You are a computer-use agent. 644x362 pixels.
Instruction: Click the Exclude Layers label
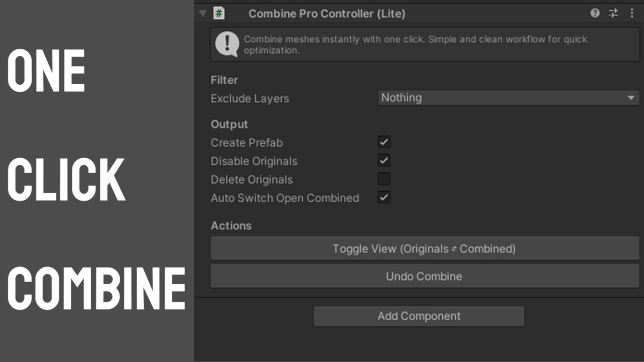point(250,98)
